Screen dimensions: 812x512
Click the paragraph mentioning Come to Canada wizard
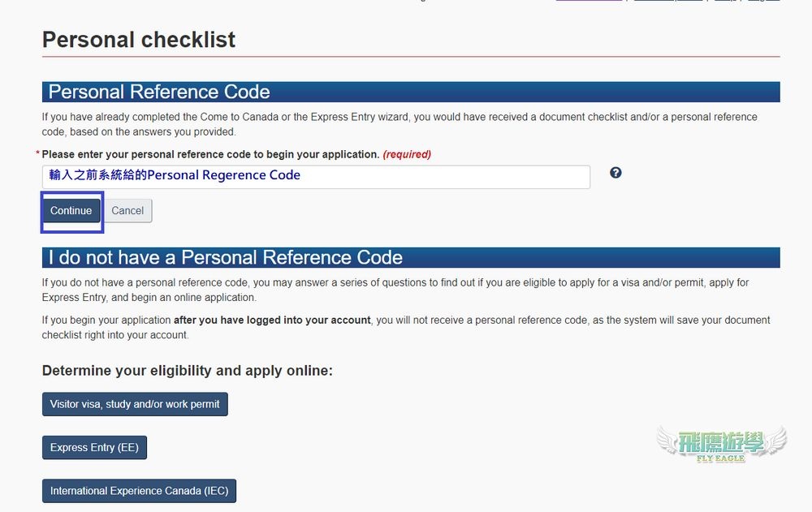(400, 124)
